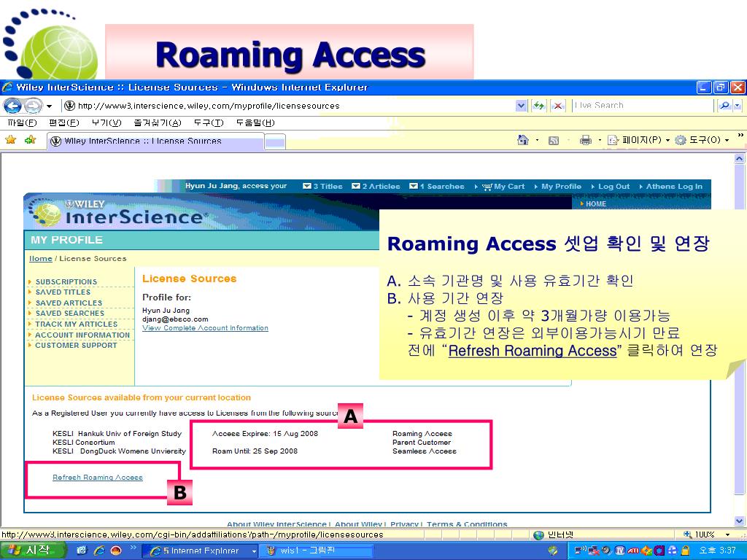Click page scrollbar down arrow
Viewport: 747px width, 560px height.
point(740,521)
